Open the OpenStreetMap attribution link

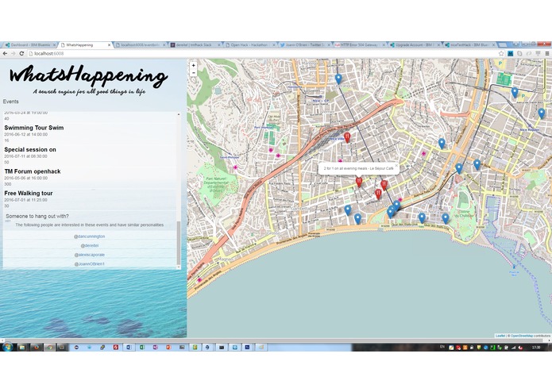(x=522, y=336)
